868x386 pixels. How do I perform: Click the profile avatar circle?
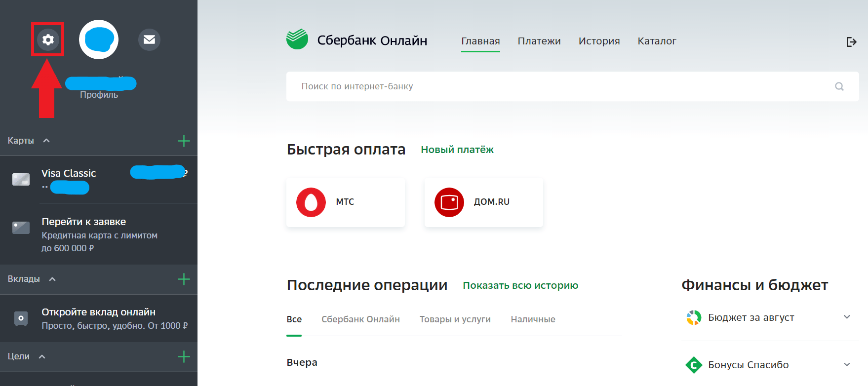point(99,39)
